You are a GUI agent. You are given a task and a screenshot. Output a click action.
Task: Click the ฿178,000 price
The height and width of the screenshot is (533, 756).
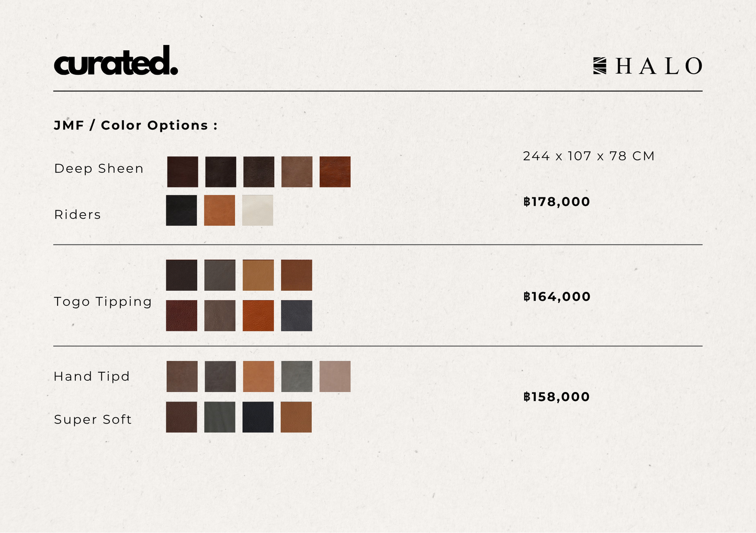(x=557, y=202)
